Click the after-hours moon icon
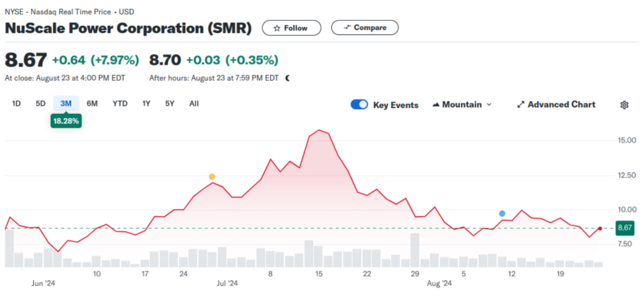The height and width of the screenshot is (295, 644). tap(288, 78)
